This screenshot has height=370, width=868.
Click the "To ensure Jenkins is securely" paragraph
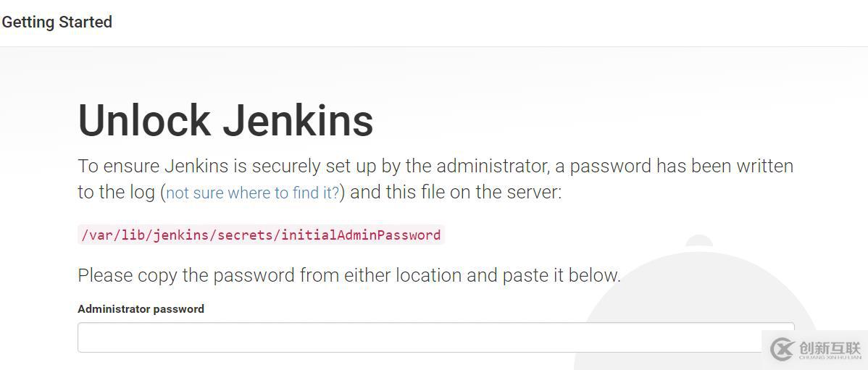click(x=435, y=166)
